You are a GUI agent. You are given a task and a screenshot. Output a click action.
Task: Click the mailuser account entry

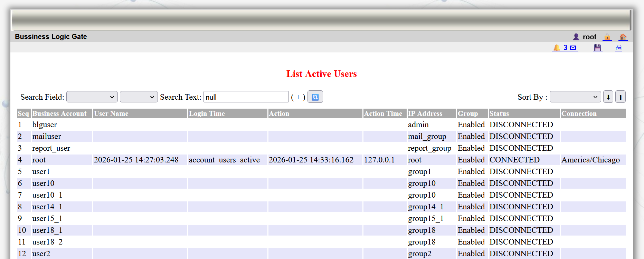[x=47, y=137]
